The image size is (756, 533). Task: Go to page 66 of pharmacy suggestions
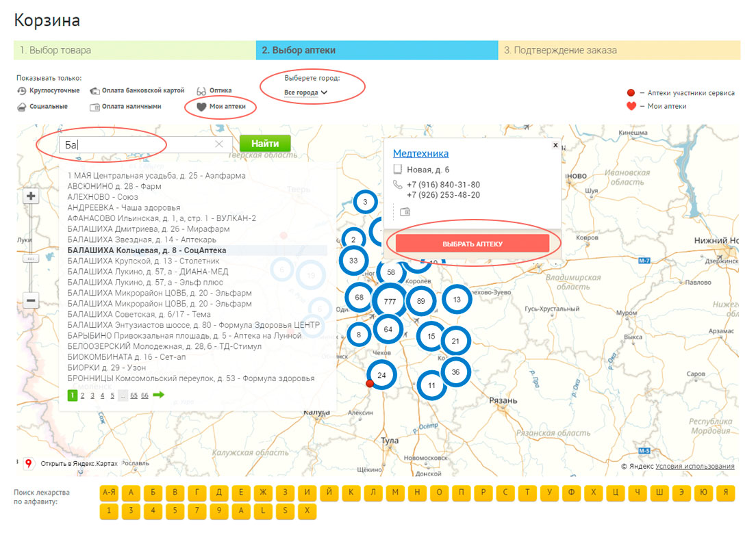tap(144, 395)
